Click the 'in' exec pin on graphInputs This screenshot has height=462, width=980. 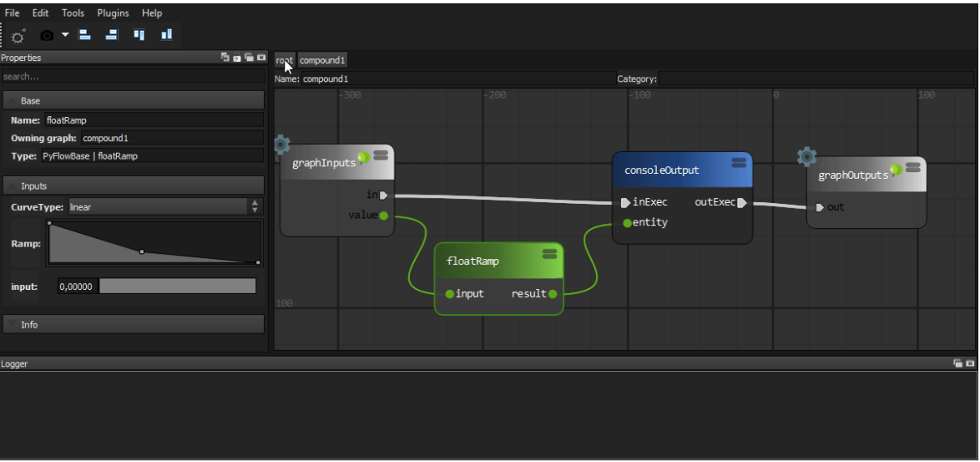pyautogui.click(x=384, y=195)
